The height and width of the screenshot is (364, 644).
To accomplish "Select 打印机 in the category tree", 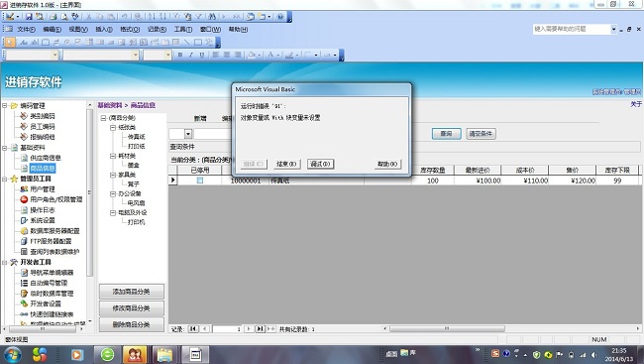I will (x=136, y=222).
